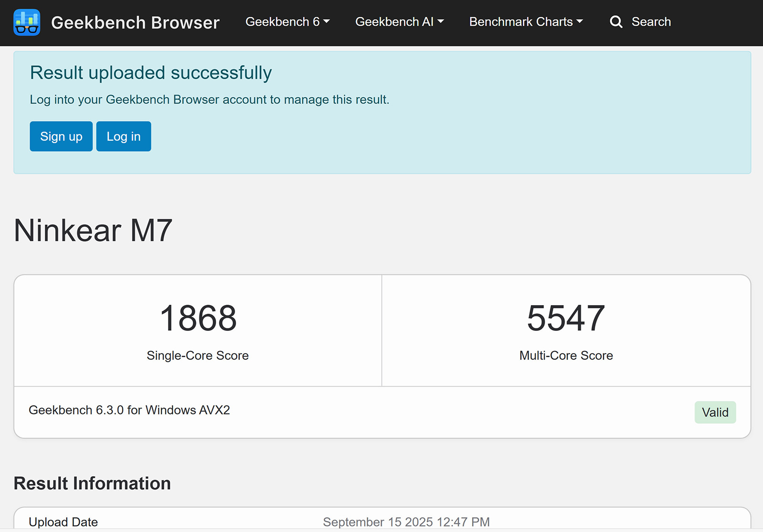Select the Ninkear M7 heading text
This screenshot has width=763, height=532.
93,231
